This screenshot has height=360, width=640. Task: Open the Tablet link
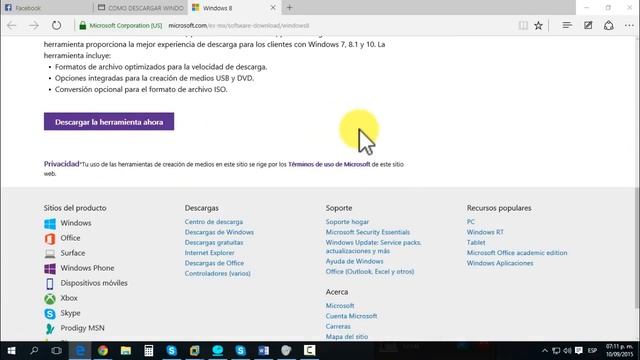click(476, 242)
